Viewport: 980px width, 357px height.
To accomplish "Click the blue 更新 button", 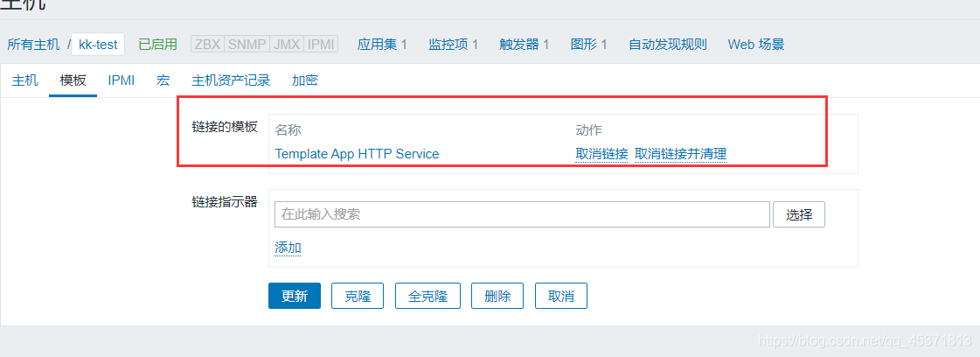I will click(x=294, y=296).
